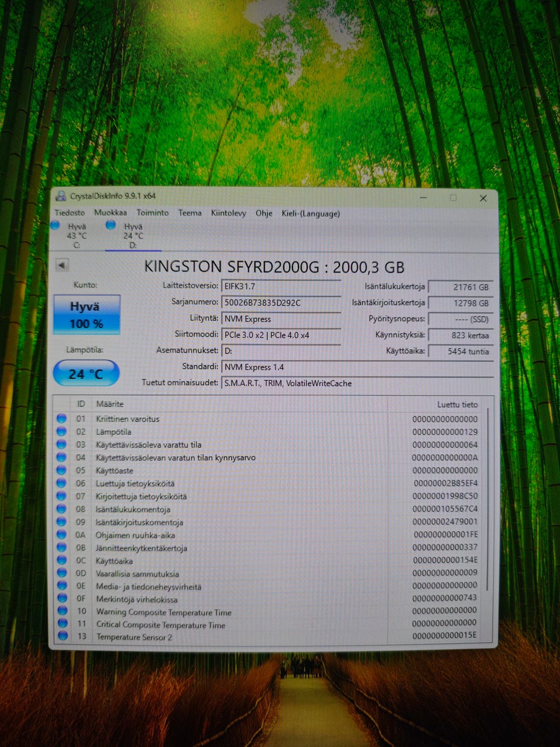Click the status icon for 01 Kriittinen varoitus
Image resolution: width=560 pixels, height=747 pixels.
coord(62,419)
